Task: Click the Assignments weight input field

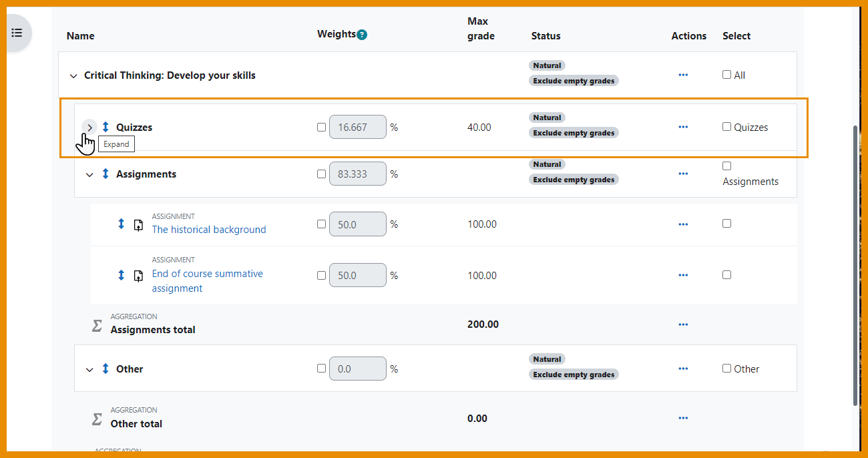Action: point(357,174)
